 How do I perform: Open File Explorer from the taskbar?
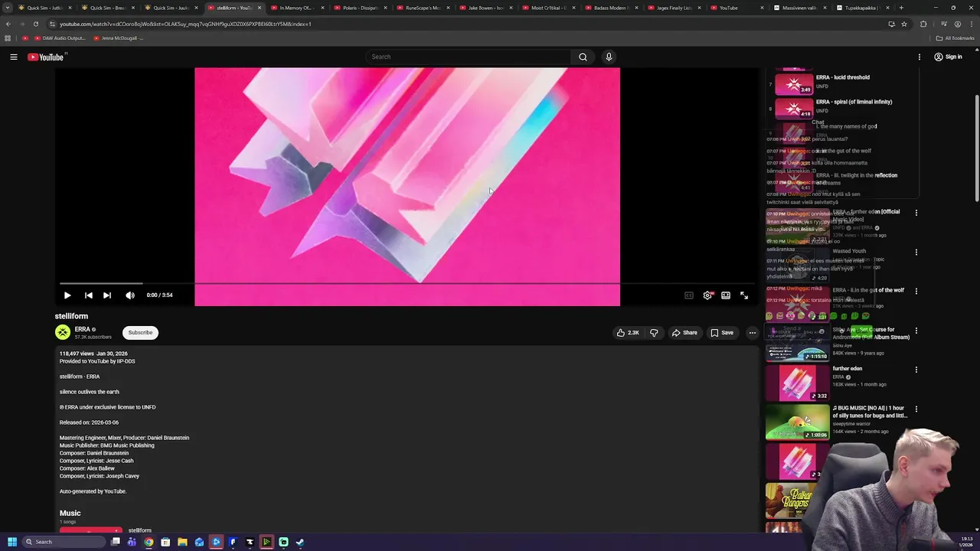tap(182, 542)
